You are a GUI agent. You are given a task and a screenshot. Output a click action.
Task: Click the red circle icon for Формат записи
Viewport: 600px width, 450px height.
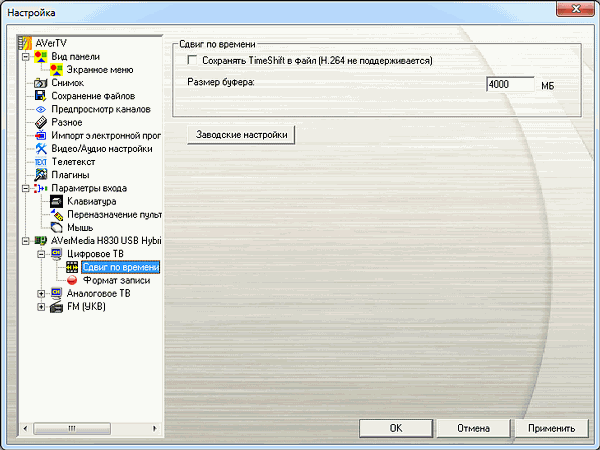(72, 280)
